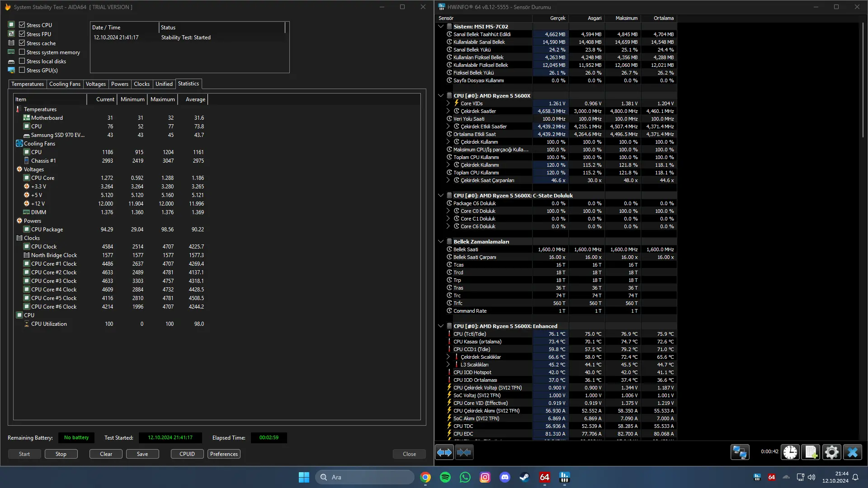Click the AIDA64 system tray icon
The image size is (868, 488).
coord(772,477)
